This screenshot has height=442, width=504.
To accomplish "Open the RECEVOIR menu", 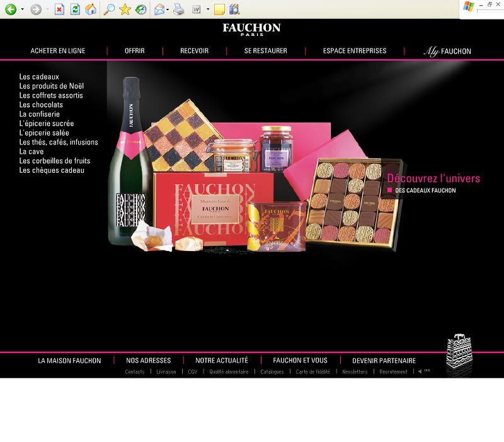I will tap(195, 51).
